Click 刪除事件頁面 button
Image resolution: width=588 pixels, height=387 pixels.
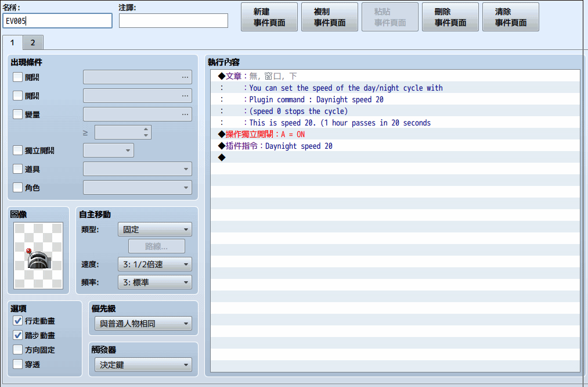click(x=450, y=17)
